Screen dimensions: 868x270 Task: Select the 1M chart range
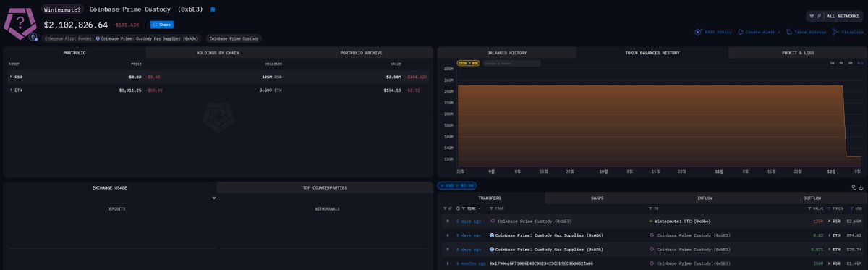[841, 63]
